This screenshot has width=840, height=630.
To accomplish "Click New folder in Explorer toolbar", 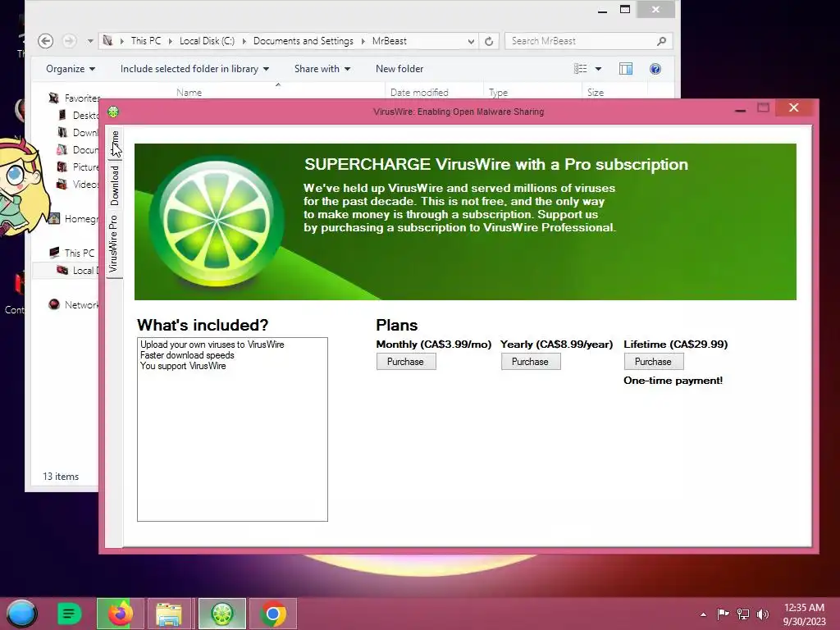I will pos(399,69).
